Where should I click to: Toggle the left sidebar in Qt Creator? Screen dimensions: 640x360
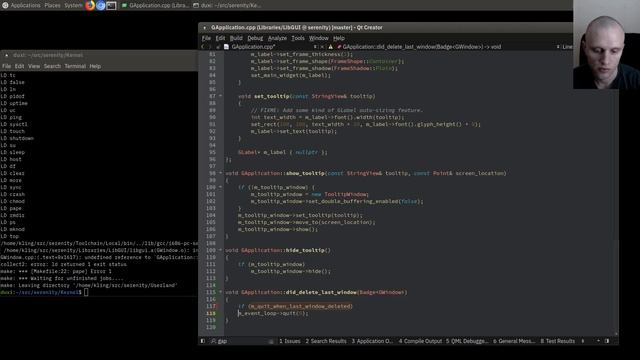pos(203,341)
